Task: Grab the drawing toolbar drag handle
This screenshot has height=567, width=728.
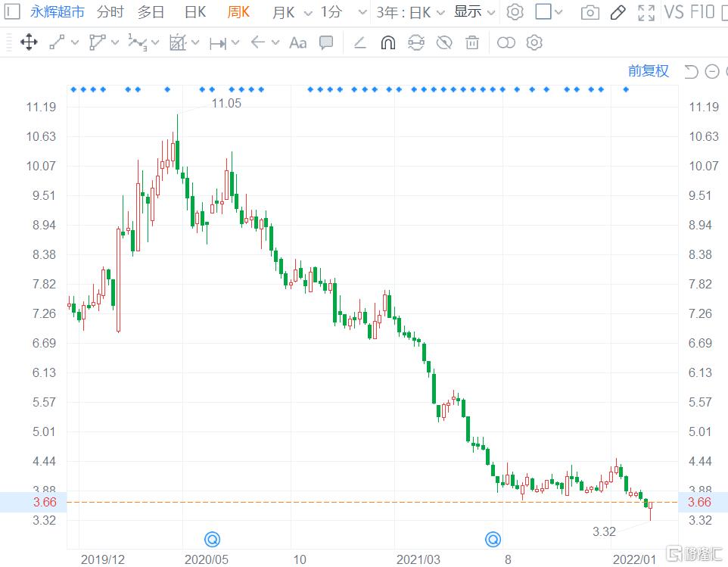Action: (x=9, y=42)
